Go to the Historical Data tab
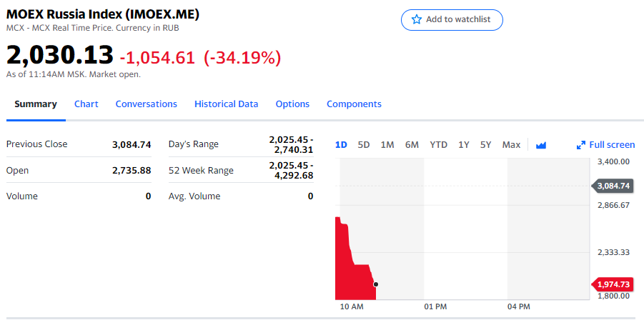The height and width of the screenshot is (325, 644). (x=226, y=104)
